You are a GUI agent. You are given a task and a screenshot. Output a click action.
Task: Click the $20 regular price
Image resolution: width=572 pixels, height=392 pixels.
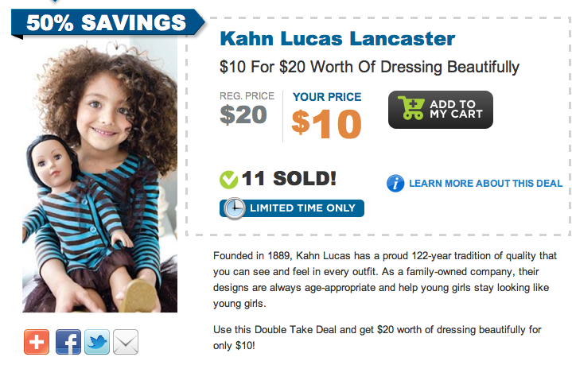coord(243,115)
